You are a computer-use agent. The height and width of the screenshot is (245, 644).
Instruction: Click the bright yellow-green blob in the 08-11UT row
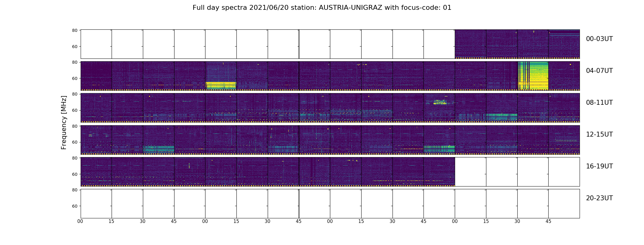(440, 102)
